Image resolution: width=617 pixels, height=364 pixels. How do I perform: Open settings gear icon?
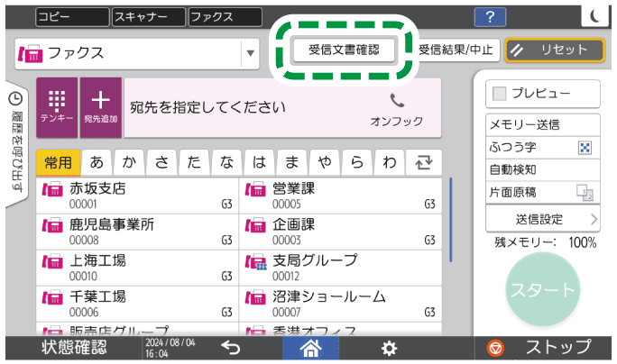pyautogui.click(x=389, y=349)
